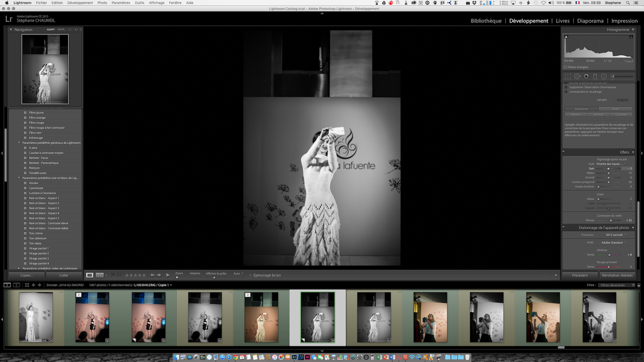The height and width of the screenshot is (362, 644).
Task: Click Réinitialiser (Adobe) button
Action: click(x=617, y=275)
